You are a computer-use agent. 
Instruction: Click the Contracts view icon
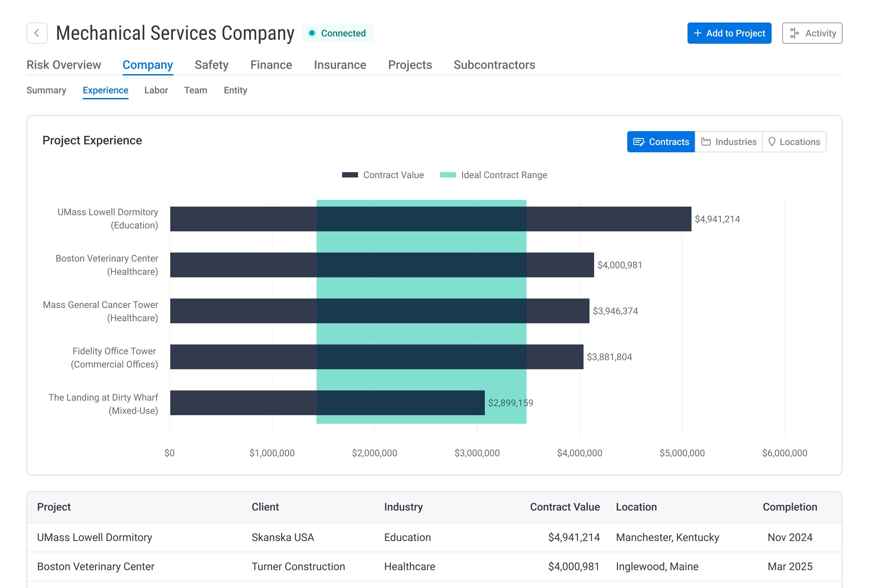[x=639, y=142]
